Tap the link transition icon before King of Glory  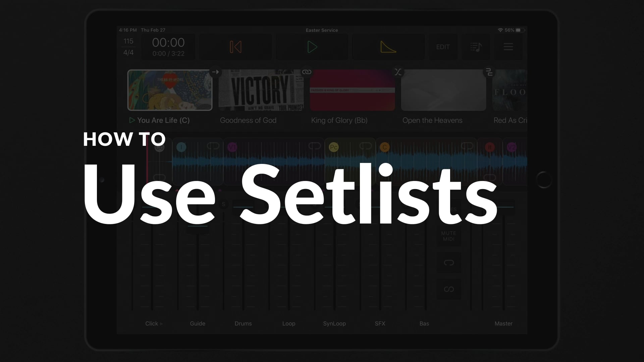pos(307,72)
